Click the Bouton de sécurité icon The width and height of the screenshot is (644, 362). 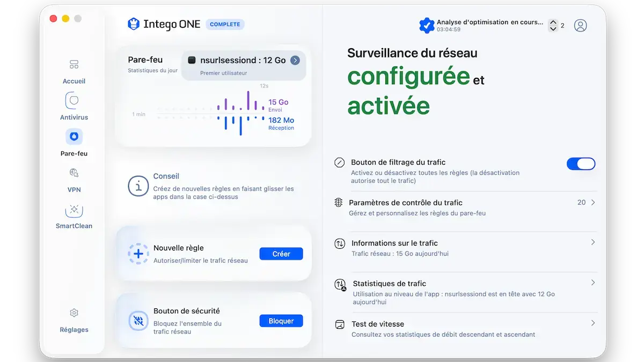tap(138, 321)
